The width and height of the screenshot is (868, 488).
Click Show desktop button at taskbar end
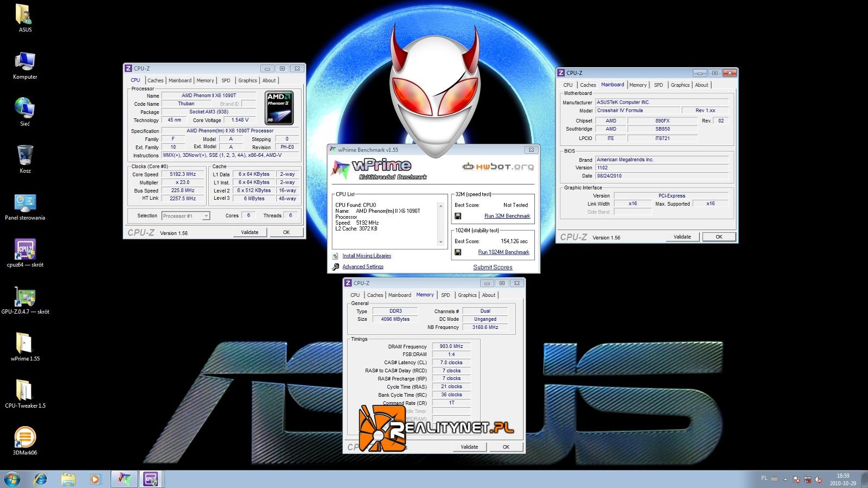[864, 479]
